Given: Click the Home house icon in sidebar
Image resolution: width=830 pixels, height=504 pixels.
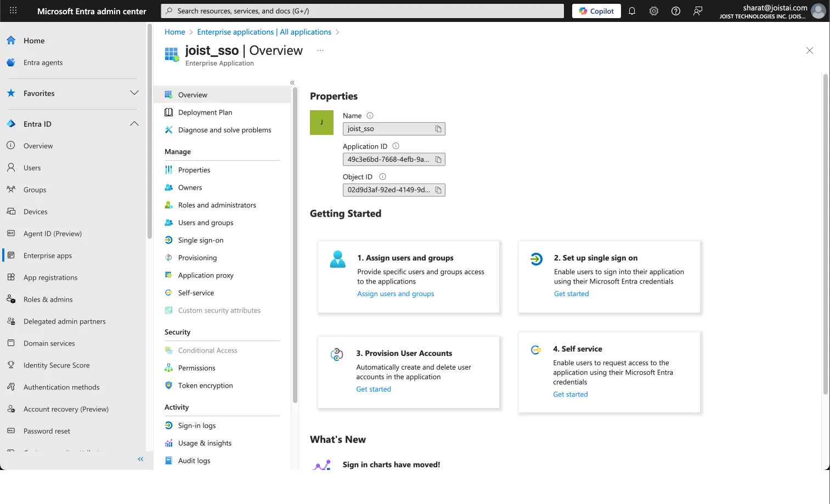Looking at the screenshot, I should (11, 41).
